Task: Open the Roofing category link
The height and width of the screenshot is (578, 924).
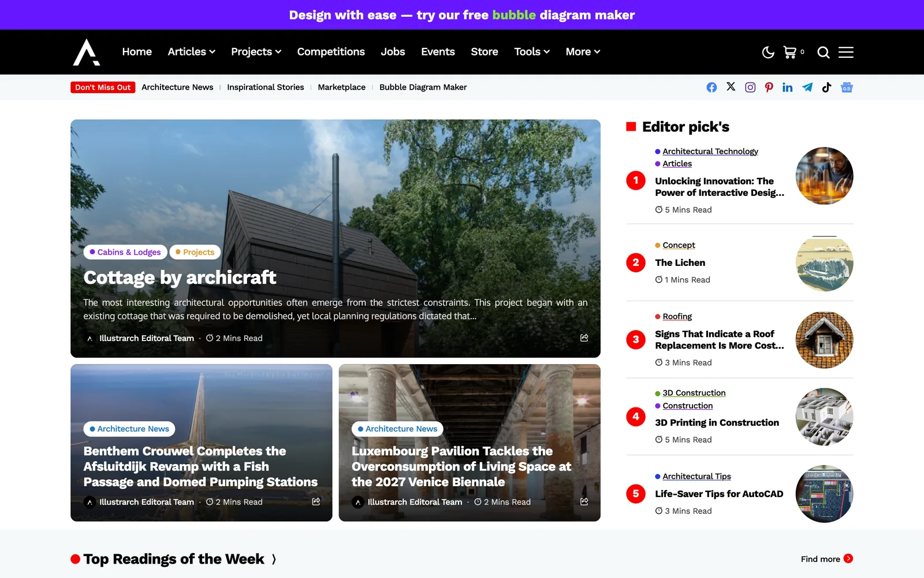Action: [x=677, y=317]
